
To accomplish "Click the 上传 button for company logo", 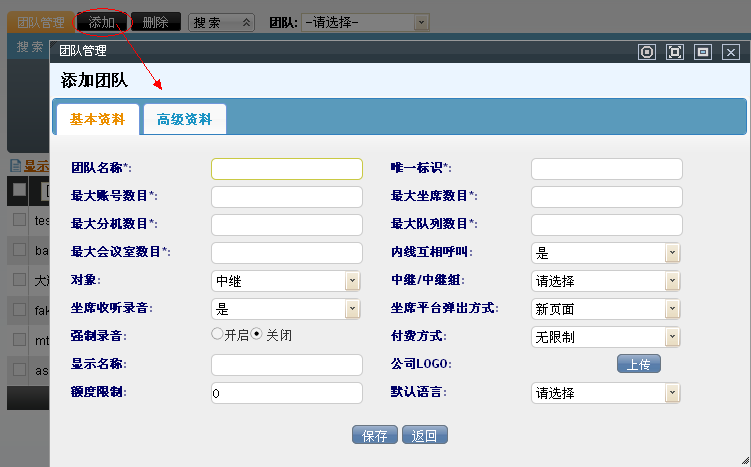I will (x=638, y=364).
